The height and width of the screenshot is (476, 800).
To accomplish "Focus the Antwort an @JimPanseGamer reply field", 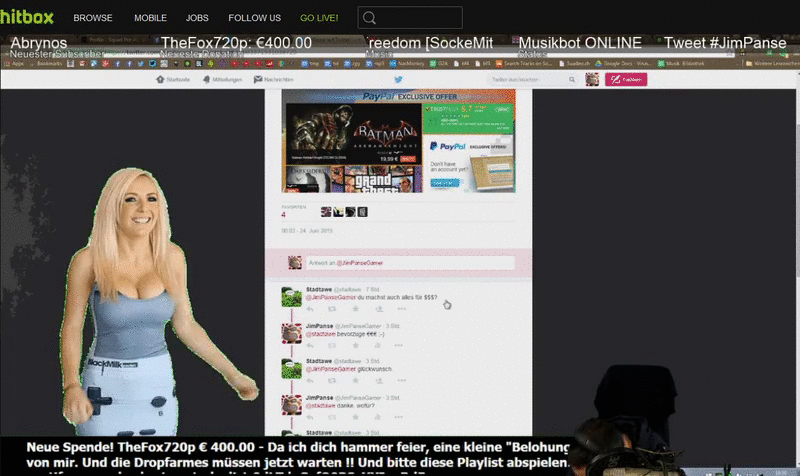I will click(410, 263).
